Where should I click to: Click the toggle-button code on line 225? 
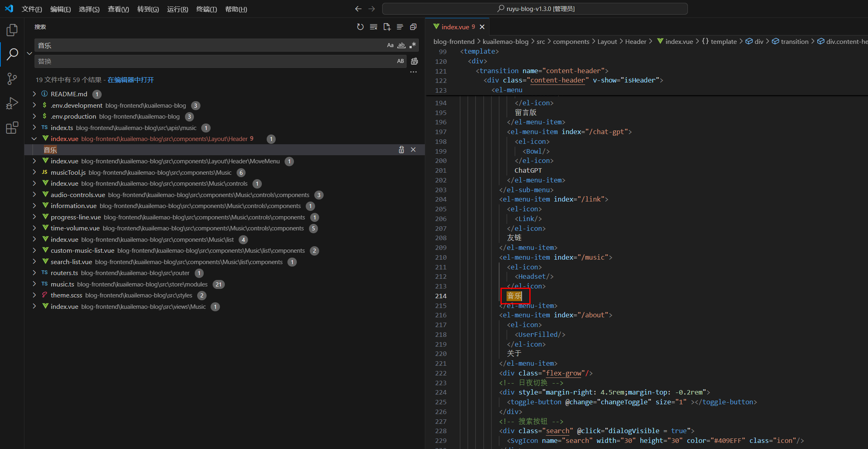[632, 402]
